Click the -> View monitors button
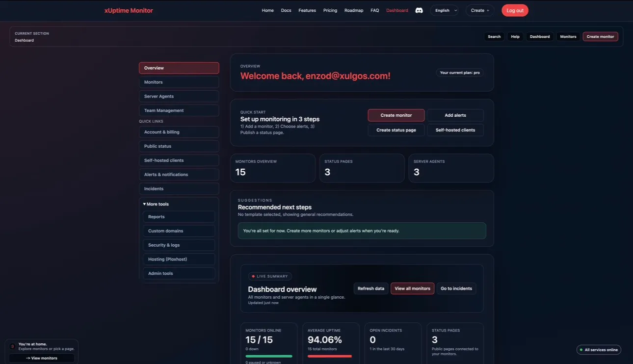The width and height of the screenshot is (633, 364). coord(42,358)
